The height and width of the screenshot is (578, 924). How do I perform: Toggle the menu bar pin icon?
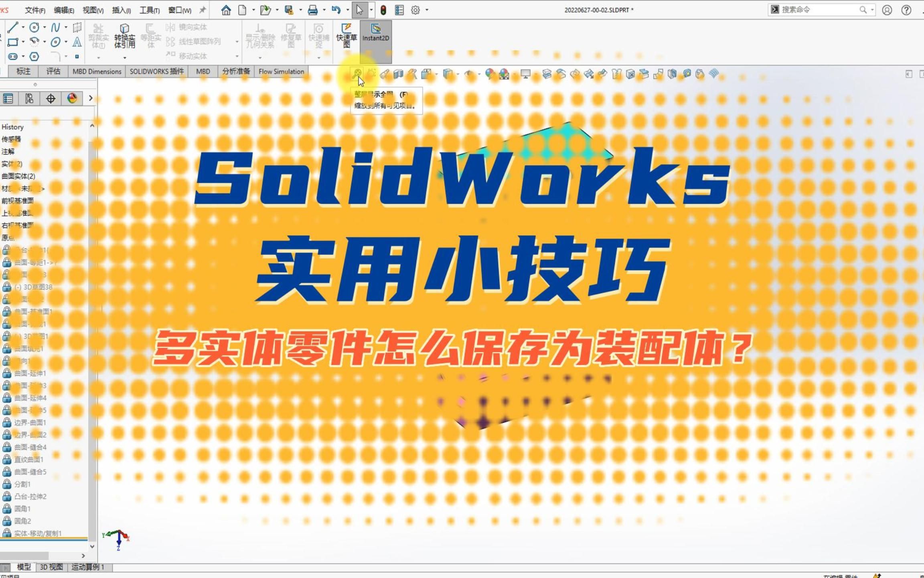point(203,10)
